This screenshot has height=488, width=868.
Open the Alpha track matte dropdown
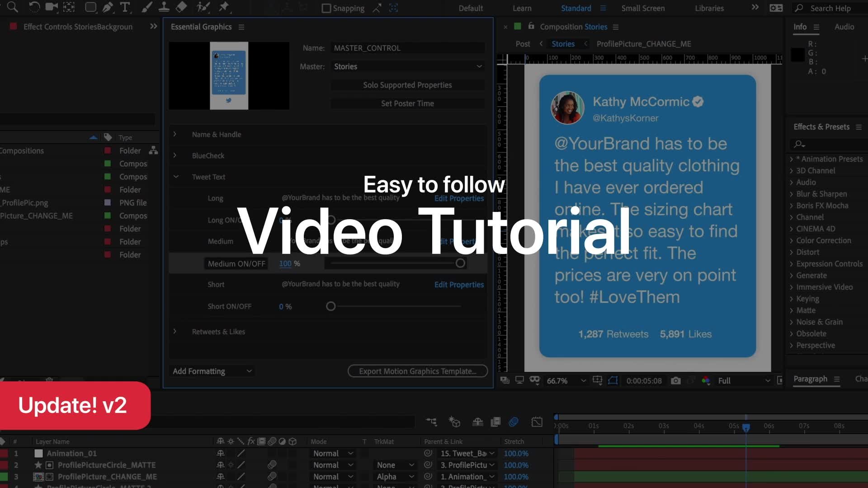[395, 477]
